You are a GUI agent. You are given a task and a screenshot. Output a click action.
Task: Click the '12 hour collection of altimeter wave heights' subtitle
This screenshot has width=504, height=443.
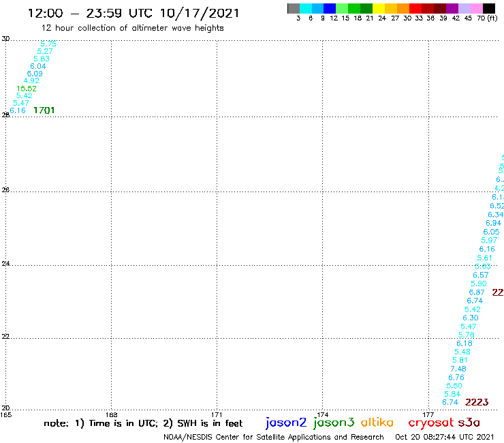tap(132, 28)
